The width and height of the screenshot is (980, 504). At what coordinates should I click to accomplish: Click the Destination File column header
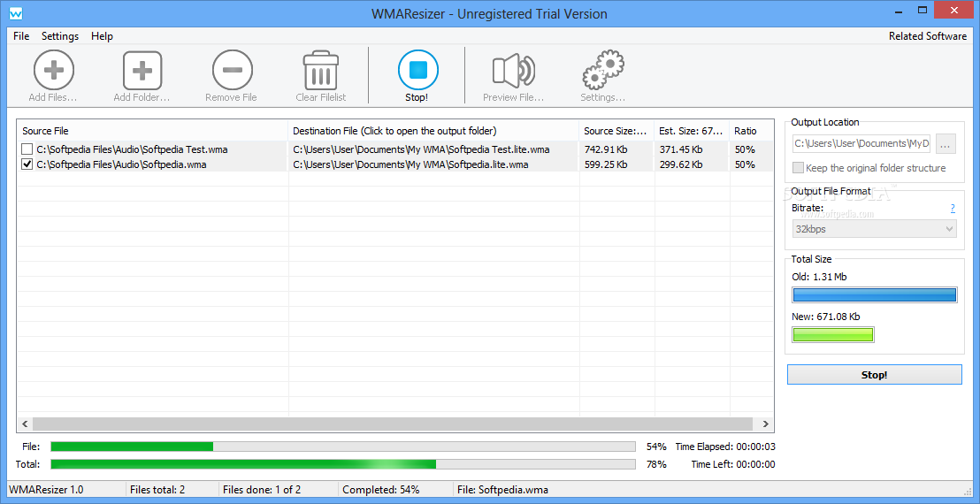(433, 131)
